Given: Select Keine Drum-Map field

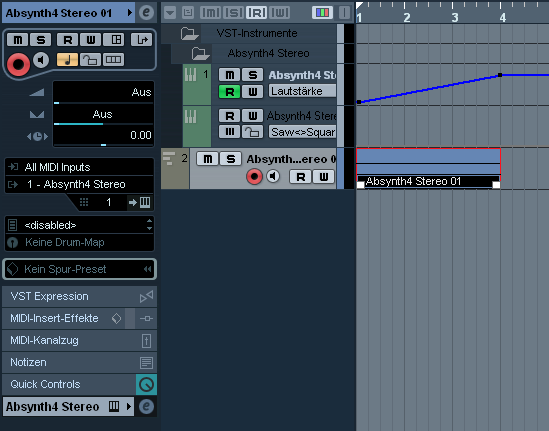Looking at the screenshot, I should point(79,242).
